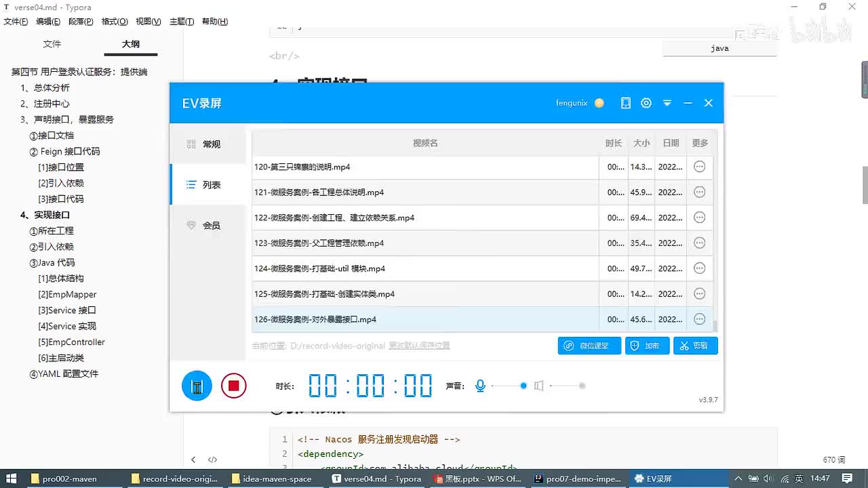Go to outline item 4、实现接口
This screenshot has height=488, width=868.
click(45, 215)
